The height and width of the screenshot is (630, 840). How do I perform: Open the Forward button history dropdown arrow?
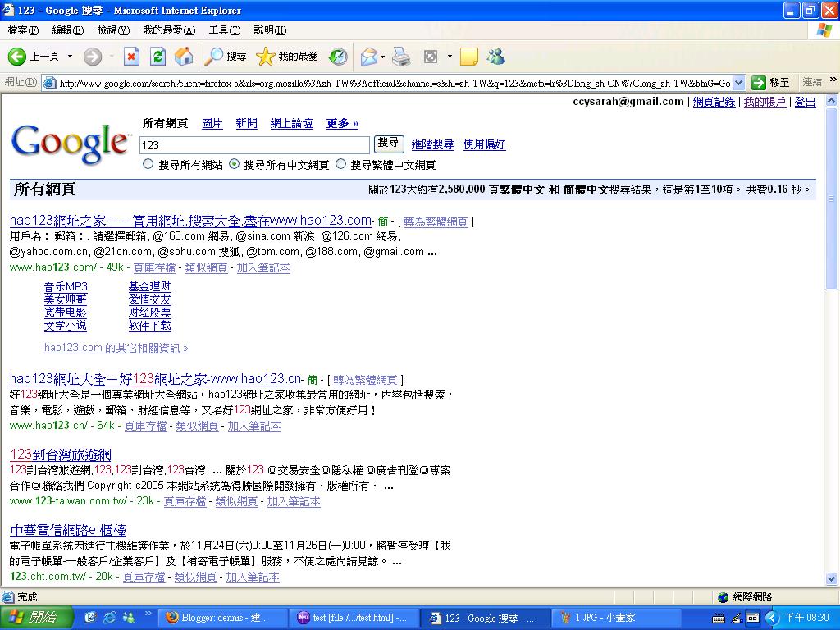pyautogui.click(x=112, y=57)
